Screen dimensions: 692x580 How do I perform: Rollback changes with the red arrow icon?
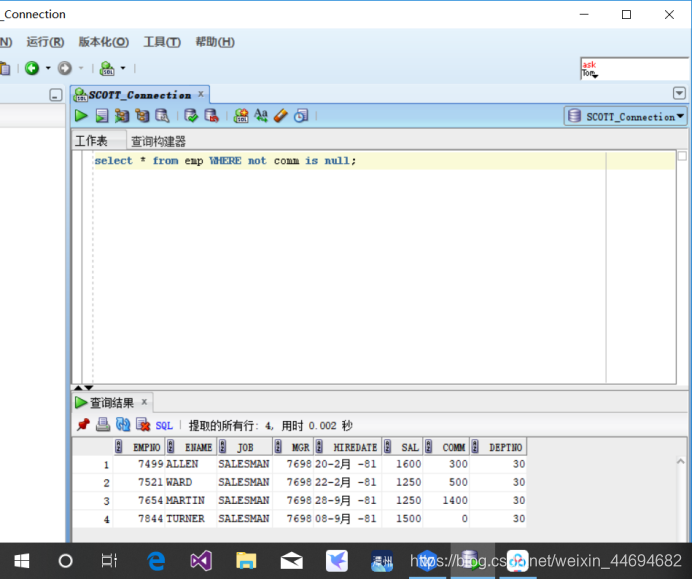pyautogui.click(x=211, y=116)
